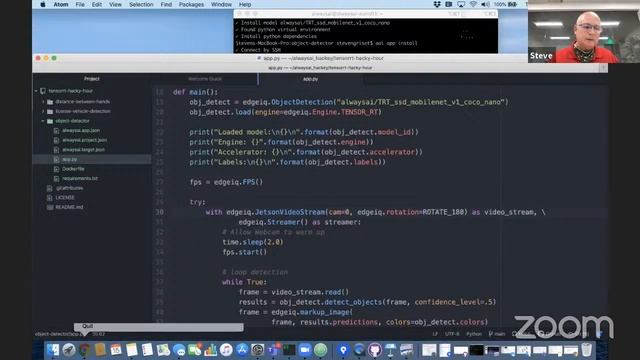Click the volume icon in menu bar

tap(485, 4)
